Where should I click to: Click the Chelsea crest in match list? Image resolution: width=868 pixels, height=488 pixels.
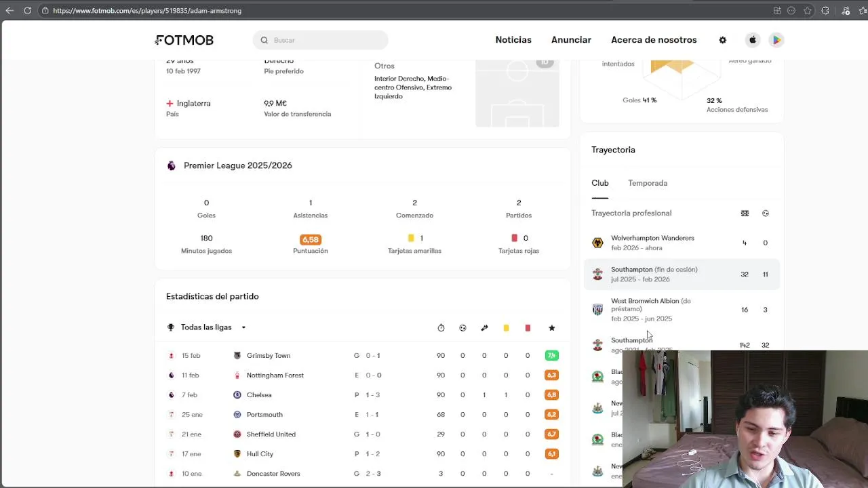(x=237, y=395)
